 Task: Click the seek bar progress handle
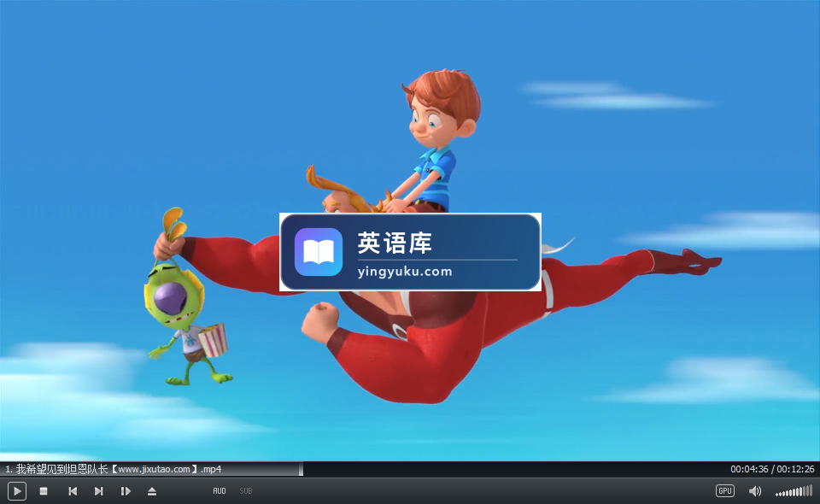tap(301, 469)
